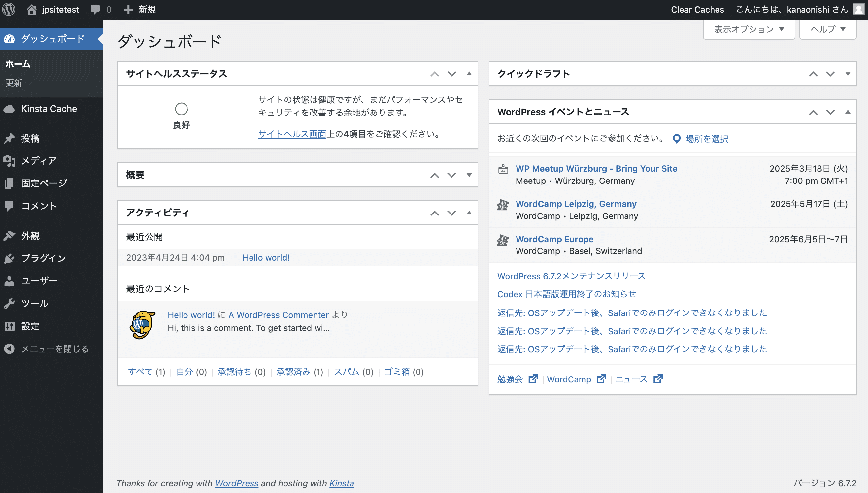Select 更新 in the dashboard submenu
The height and width of the screenshot is (493, 868).
[14, 82]
